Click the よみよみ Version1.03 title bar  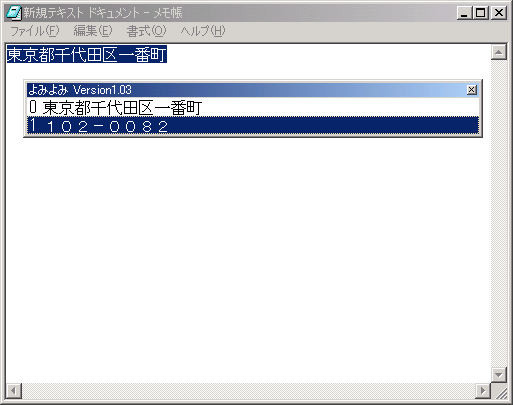click(x=247, y=90)
